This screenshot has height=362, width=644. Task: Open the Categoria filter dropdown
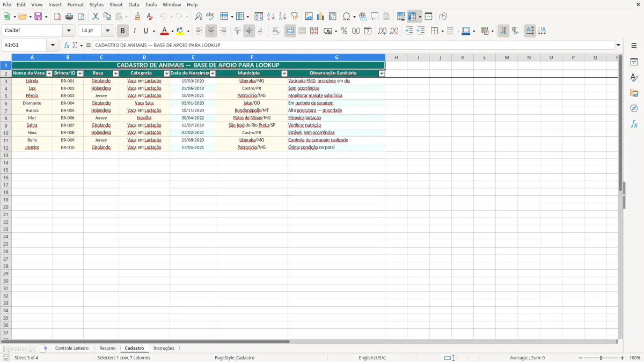(166, 73)
